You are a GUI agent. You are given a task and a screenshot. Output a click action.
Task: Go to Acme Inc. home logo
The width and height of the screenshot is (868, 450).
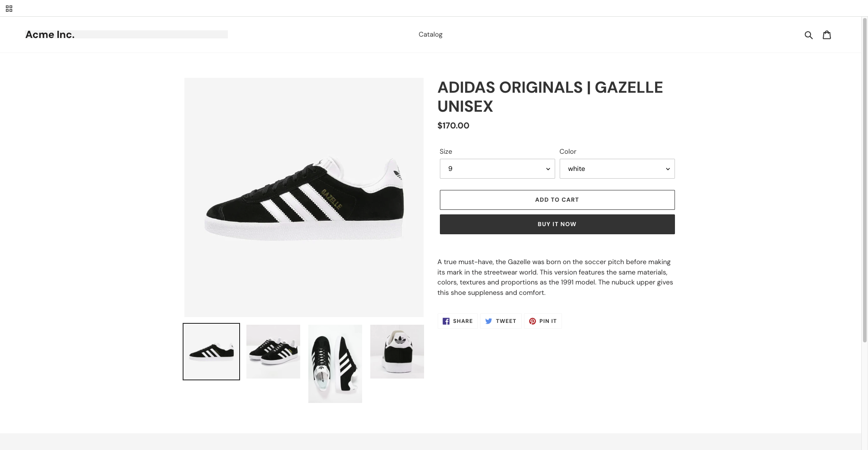pyautogui.click(x=50, y=34)
